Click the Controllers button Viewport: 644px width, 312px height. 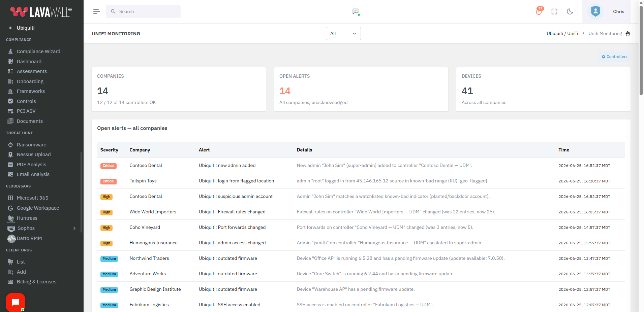tap(615, 57)
